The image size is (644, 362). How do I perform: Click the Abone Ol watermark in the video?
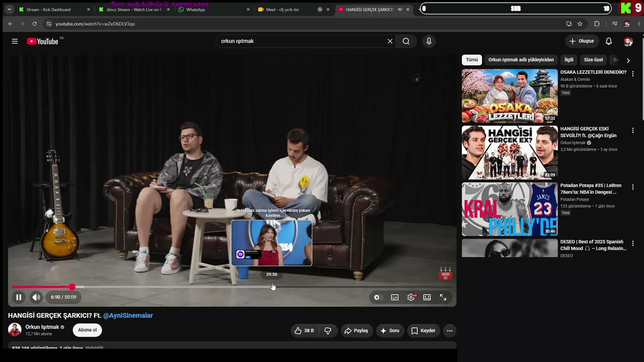tap(445, 274)
